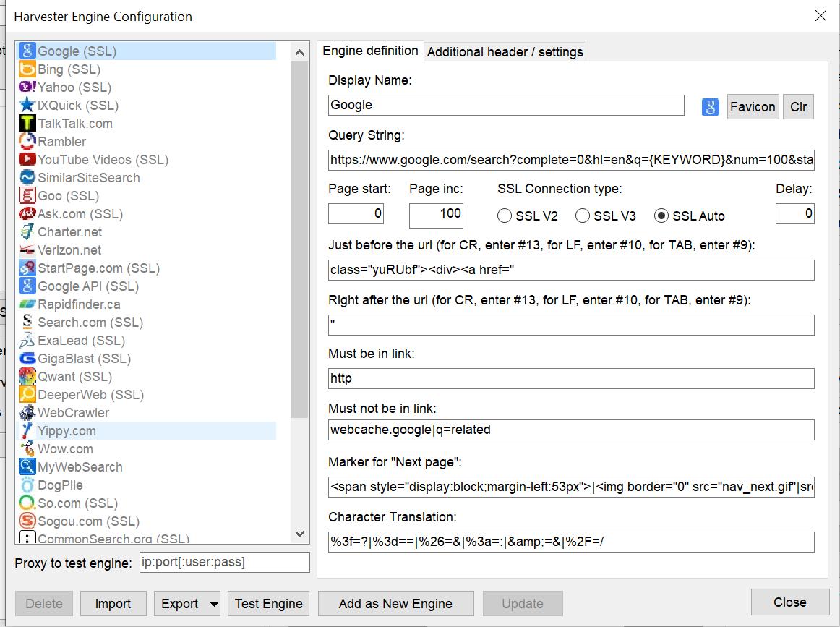
Task: Click Add as New Engine button
Action: 395,604
